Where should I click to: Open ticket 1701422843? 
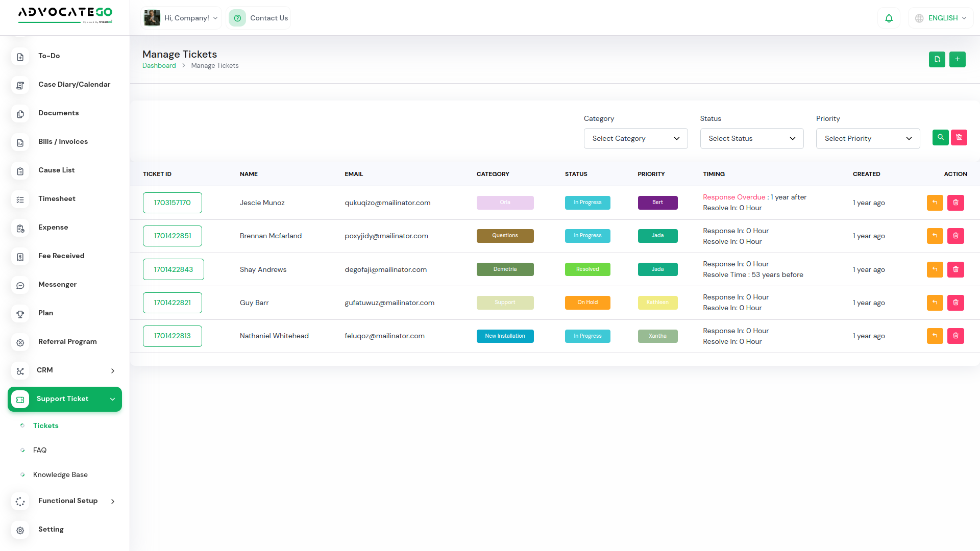click(173, 269)
